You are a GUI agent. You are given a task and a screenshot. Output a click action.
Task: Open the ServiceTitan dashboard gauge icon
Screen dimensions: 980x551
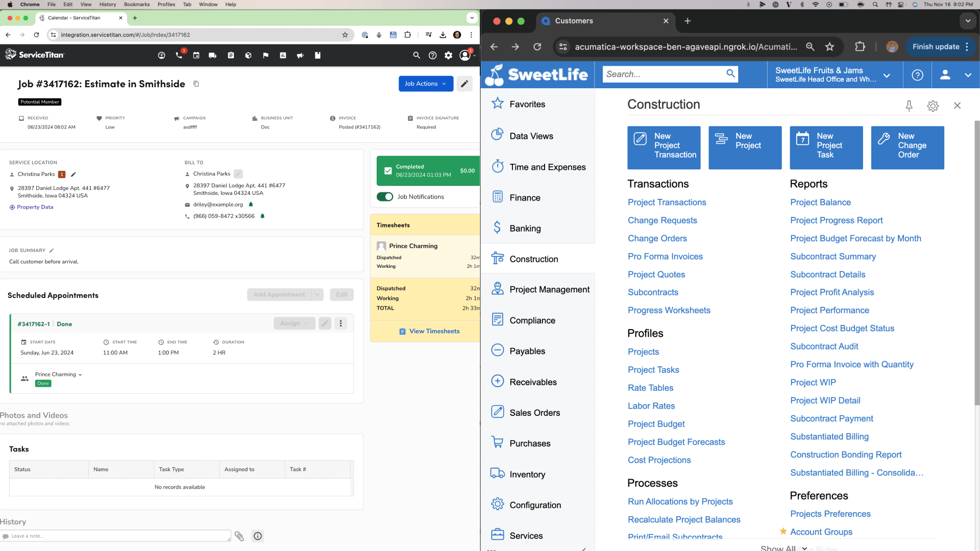pos(162,55)
